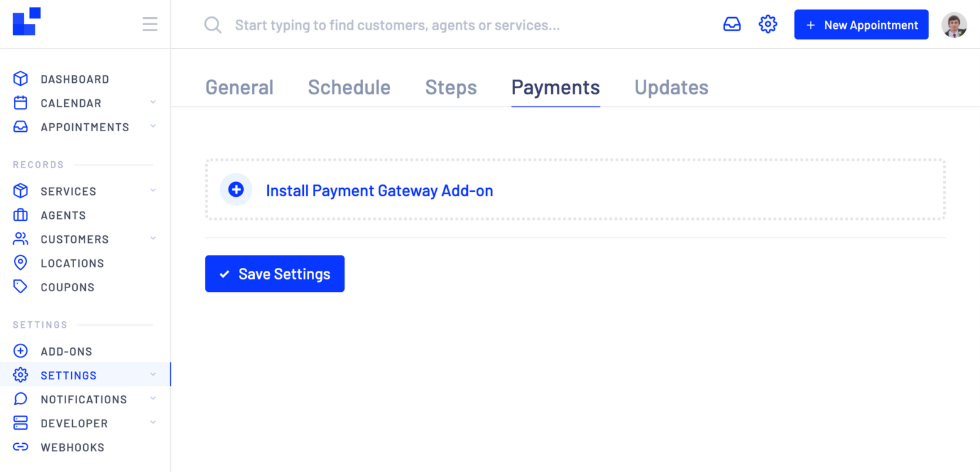Open the Coupons tag icon
This screenshot has height=472, width=980.
pos(20,286)
